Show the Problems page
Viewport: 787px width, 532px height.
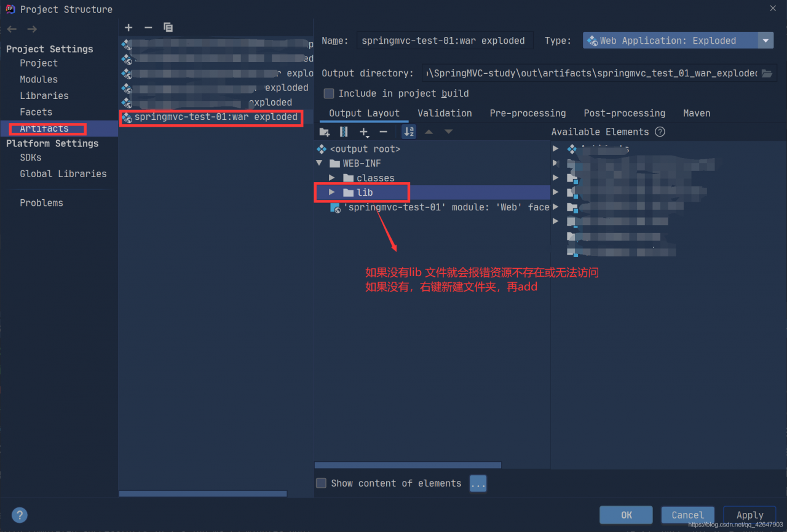(x=41, y=203)
